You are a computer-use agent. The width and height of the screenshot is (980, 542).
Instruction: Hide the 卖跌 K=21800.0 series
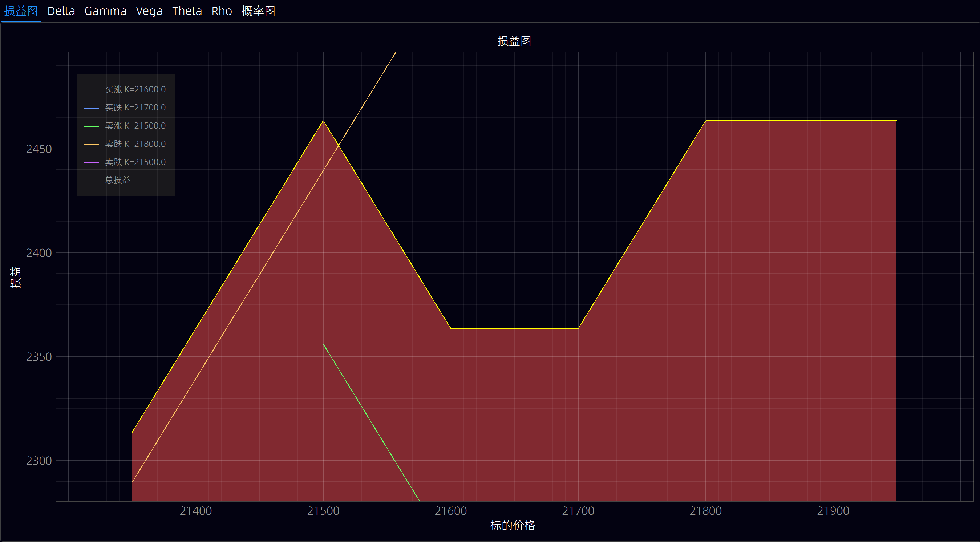pyautogui.click(x=135, y=144)
